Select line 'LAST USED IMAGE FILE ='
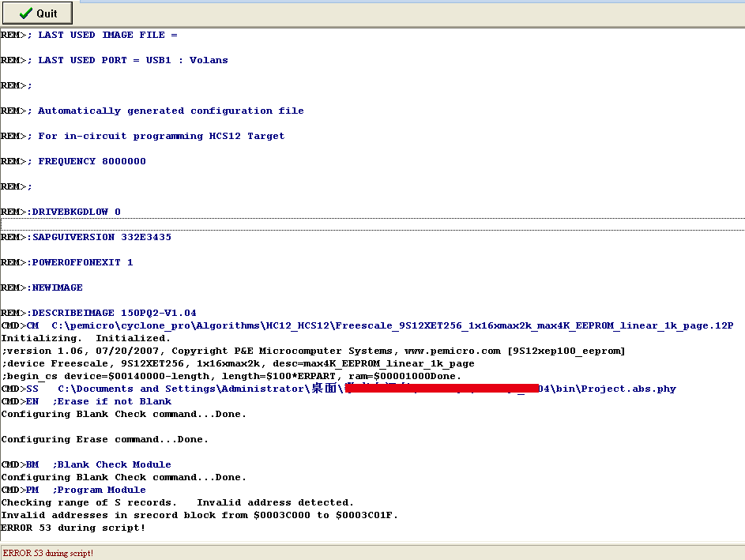 [x=88, y=36]
